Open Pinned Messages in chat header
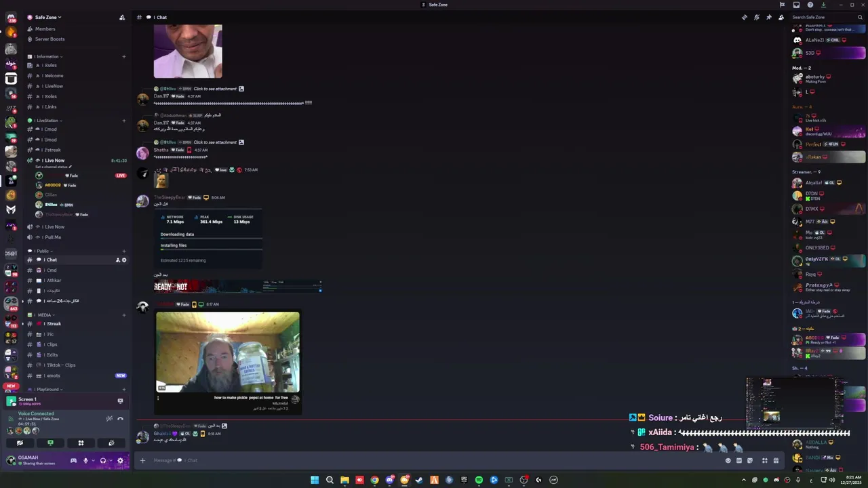Viewport: 868px width, 488px height. [x=768, y=17]
